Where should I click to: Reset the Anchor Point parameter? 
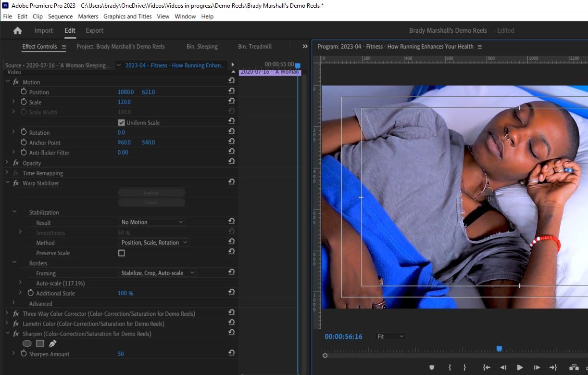pyautogui.click(x=231, y=142)
